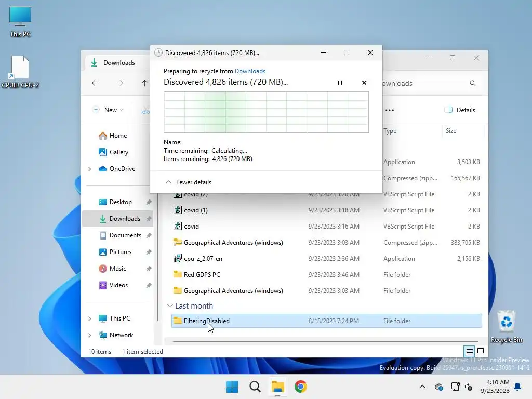Go forward in File Explorer
Viewport: 532px width, 399px height.
120,83
